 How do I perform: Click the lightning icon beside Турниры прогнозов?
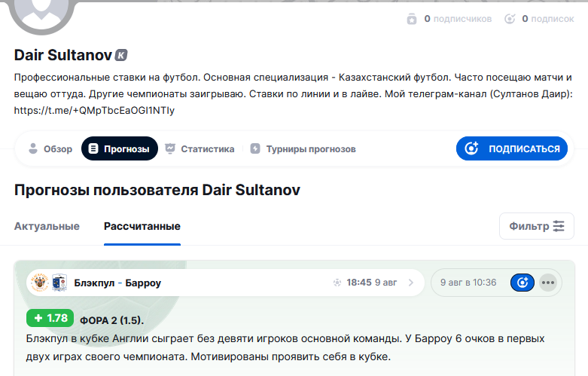tap(255, 148)
